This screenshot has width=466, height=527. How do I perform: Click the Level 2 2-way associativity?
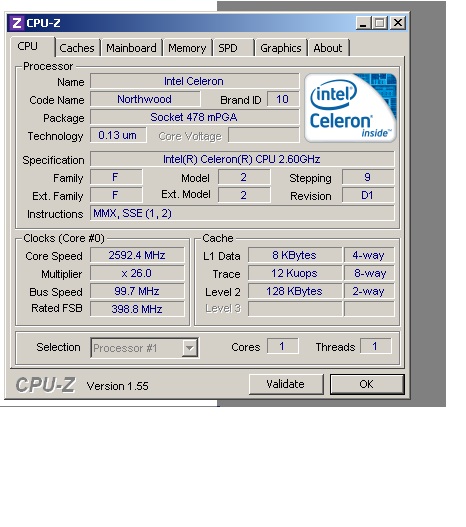click(369, 291)
